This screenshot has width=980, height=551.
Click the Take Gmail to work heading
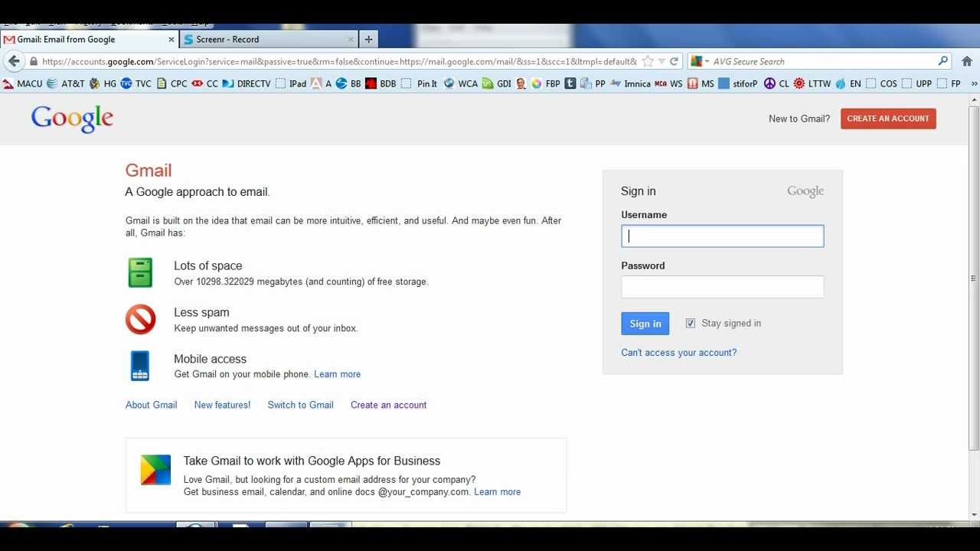312,461
